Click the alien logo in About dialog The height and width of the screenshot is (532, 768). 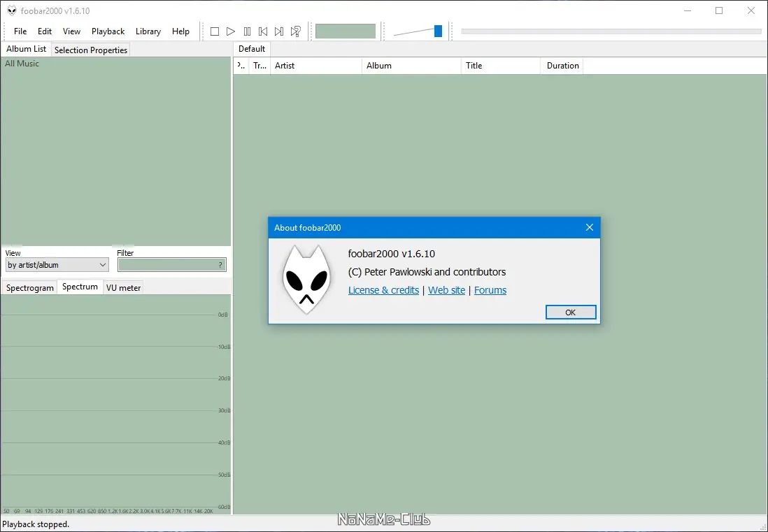[x=306, y=280]
